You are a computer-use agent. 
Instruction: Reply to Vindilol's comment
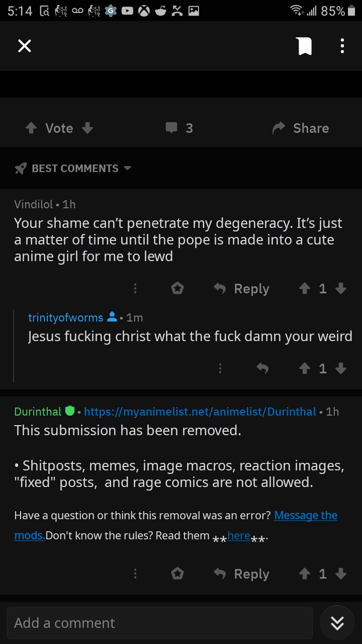(241, 288)
